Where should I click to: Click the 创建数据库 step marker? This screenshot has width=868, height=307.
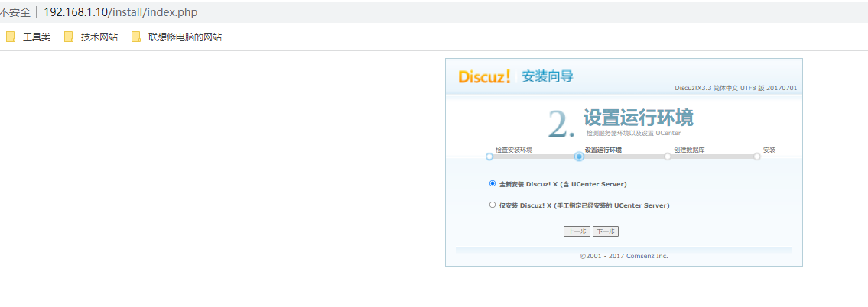click(668, 157)
